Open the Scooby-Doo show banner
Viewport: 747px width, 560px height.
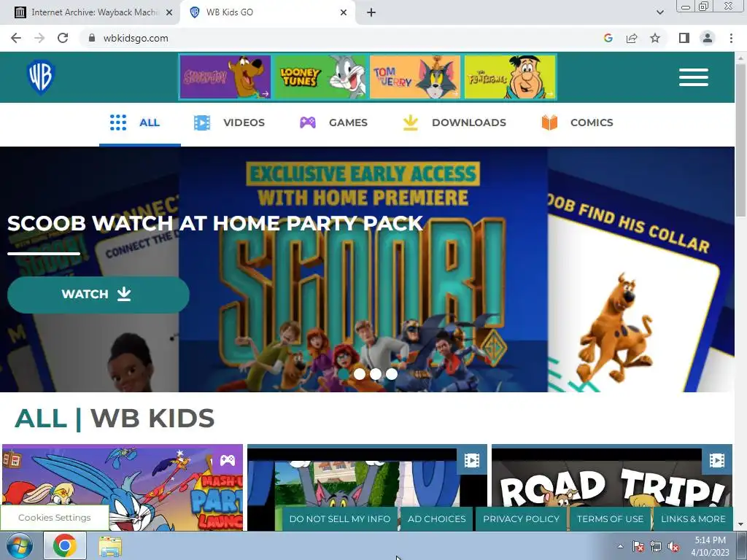pyautogui.click(x=225, y=77)
